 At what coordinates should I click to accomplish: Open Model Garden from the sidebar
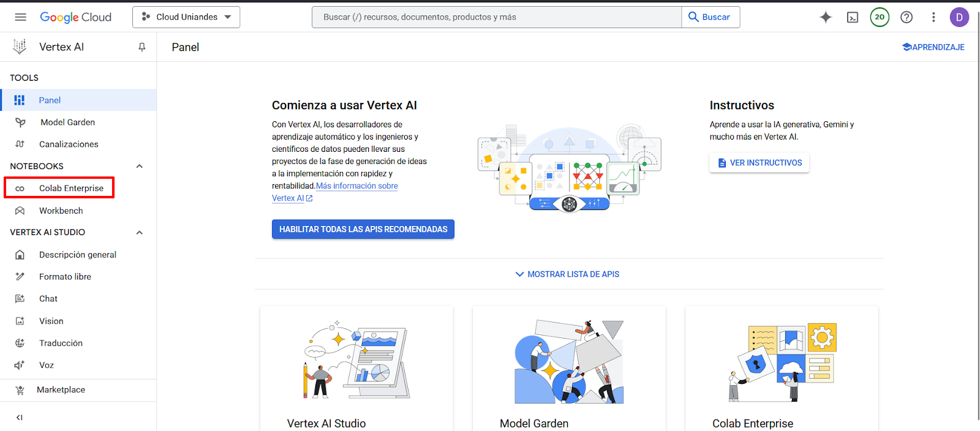[78, 122]
